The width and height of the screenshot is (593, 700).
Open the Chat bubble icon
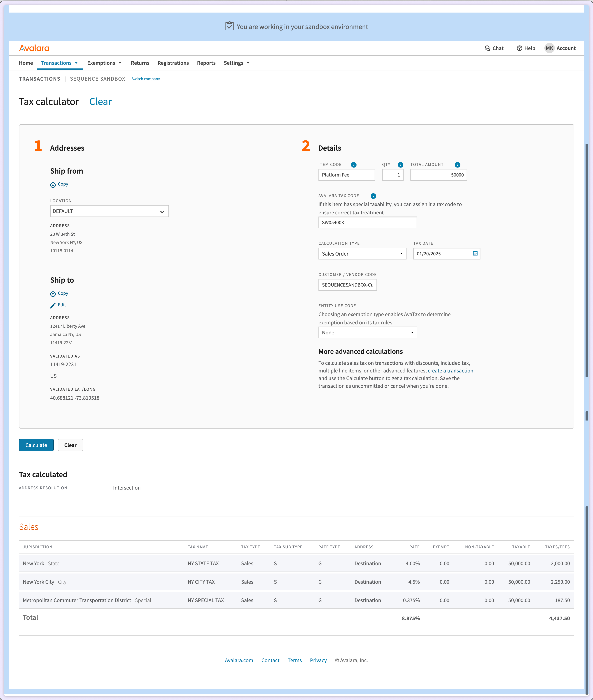click(x=487, y=48)
